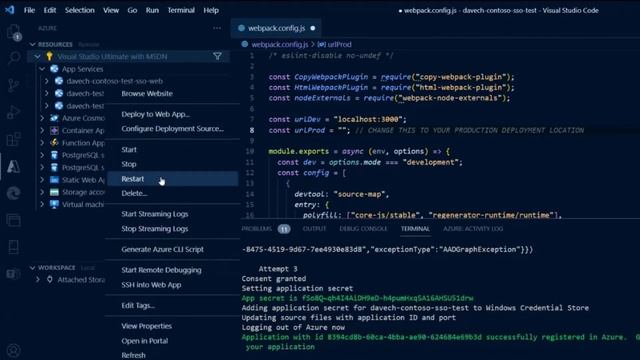640x360 pixels.
Task: Click the Attached Storage plug icon
Action: pos(49,280)
